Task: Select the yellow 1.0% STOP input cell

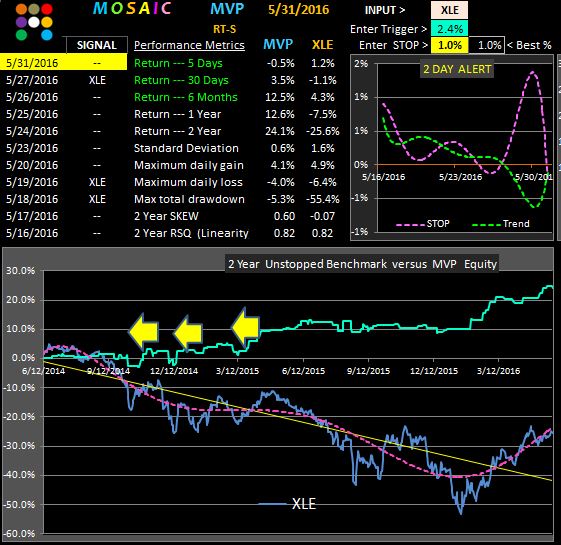Action: (x=449, y=45)
